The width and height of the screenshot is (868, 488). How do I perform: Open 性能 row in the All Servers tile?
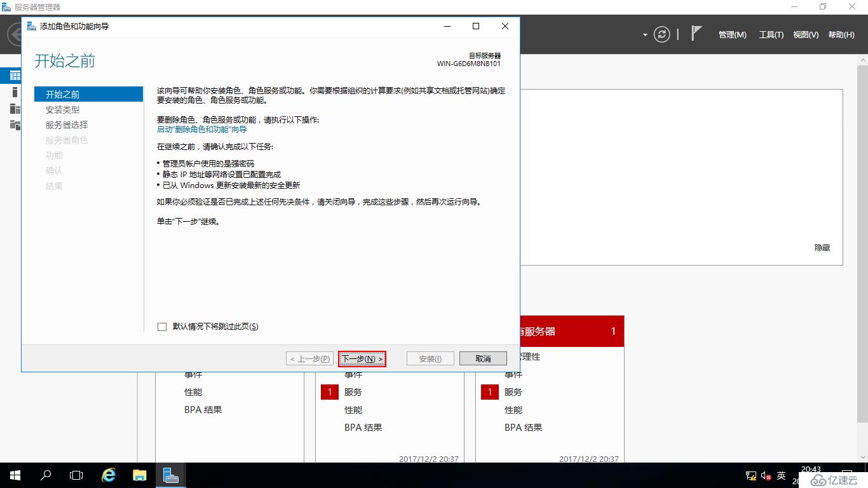513,410
